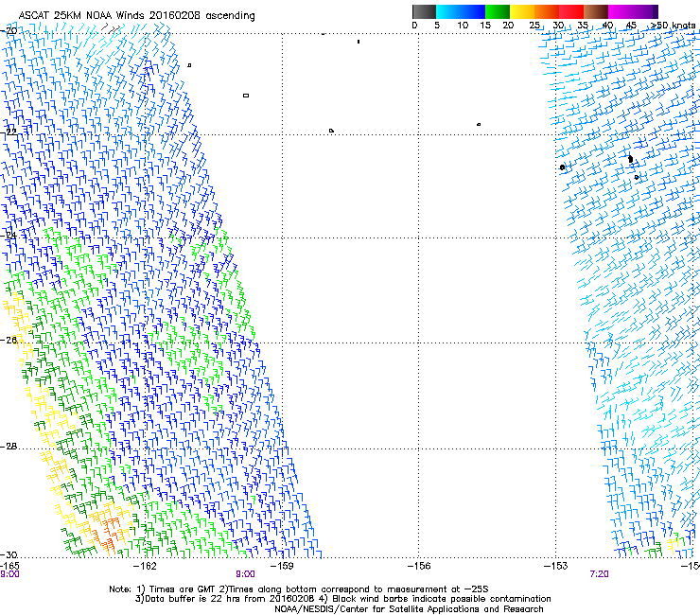
Task: Click the '30' legend scale label
Action: click(x=558, y=26)
